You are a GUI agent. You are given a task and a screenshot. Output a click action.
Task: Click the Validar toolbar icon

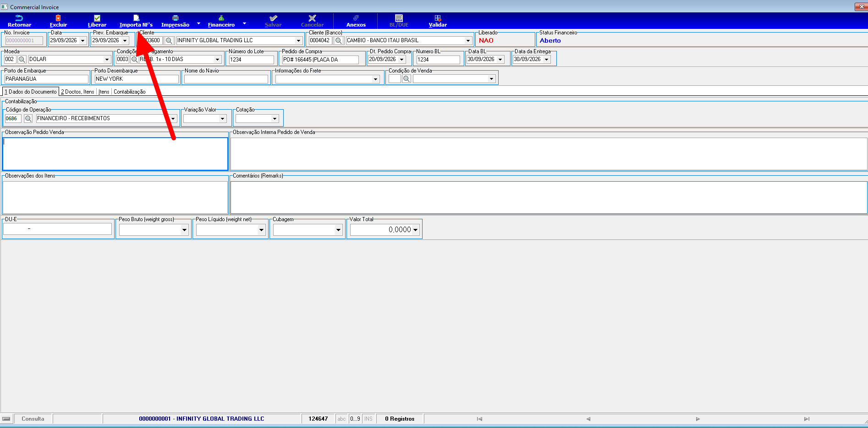438,18
